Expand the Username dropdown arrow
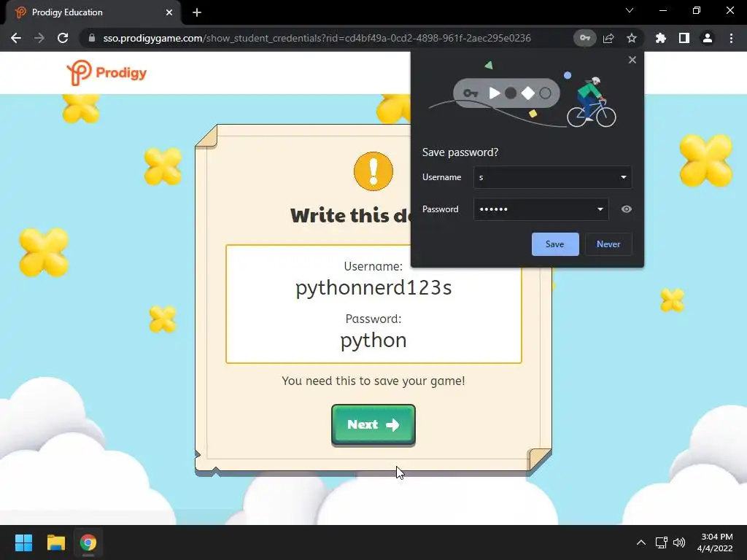This screenshot has height=560, width=747. (x=624, y=177)
